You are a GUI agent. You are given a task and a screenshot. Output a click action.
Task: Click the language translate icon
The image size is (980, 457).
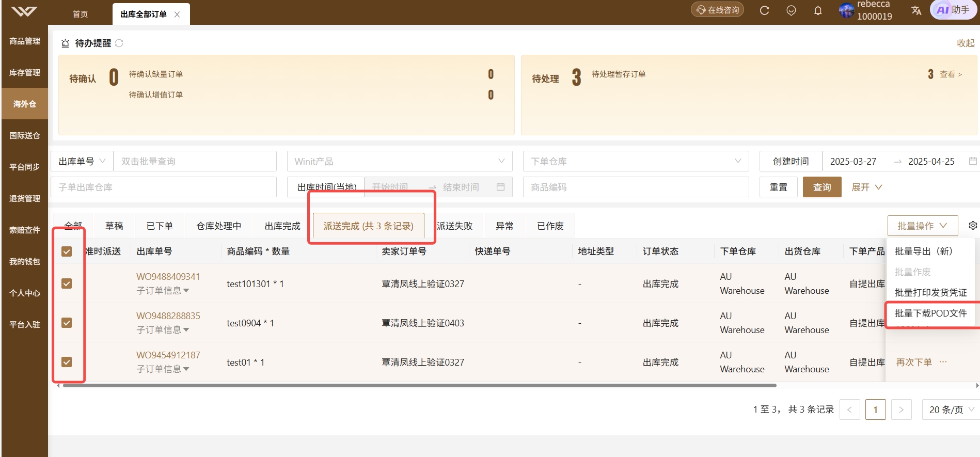coord(916,10)
